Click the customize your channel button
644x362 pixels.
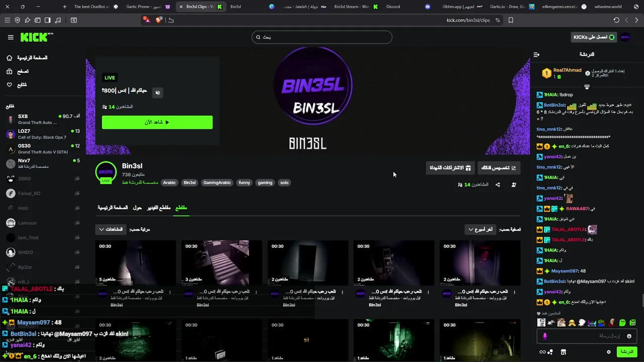pyautogui.click(x=499, y=167)
